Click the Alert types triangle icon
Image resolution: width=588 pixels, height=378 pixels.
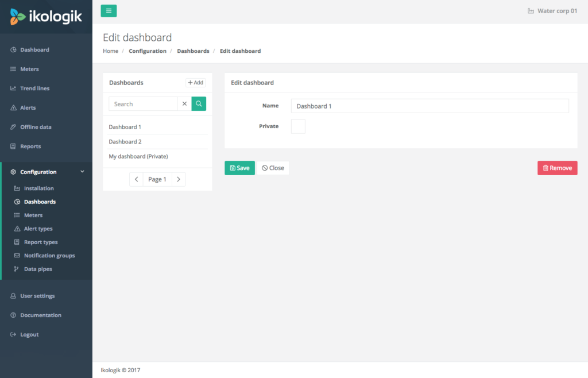pos(17,229)
